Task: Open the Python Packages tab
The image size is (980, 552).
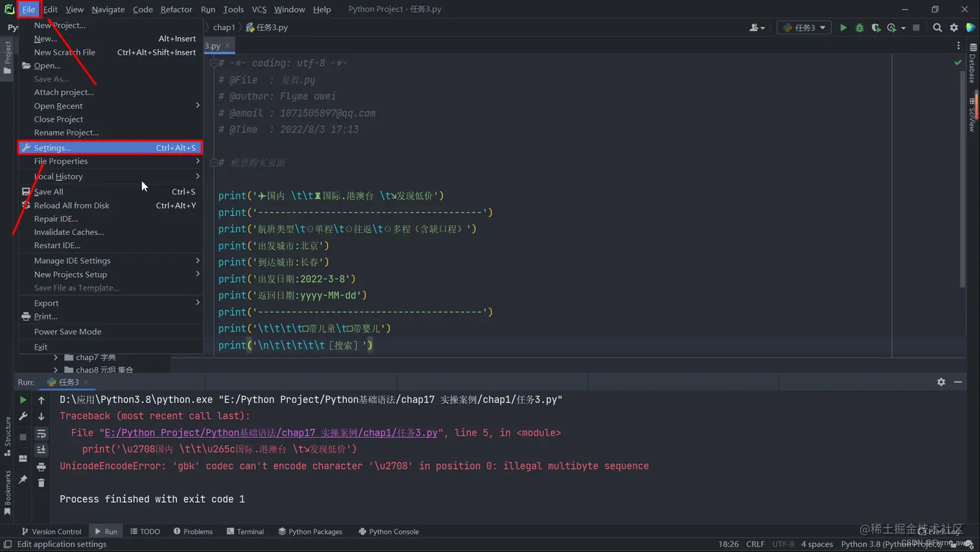Action: point(310,531)
